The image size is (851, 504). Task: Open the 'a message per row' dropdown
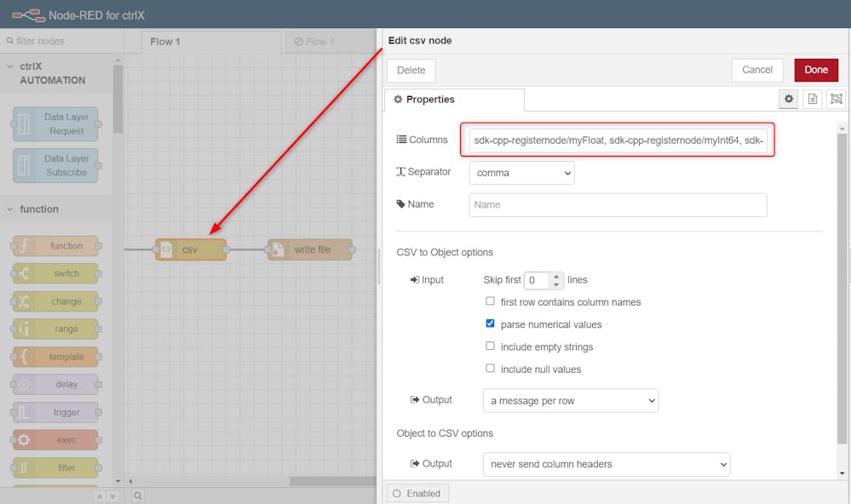(x=569, y=401)
